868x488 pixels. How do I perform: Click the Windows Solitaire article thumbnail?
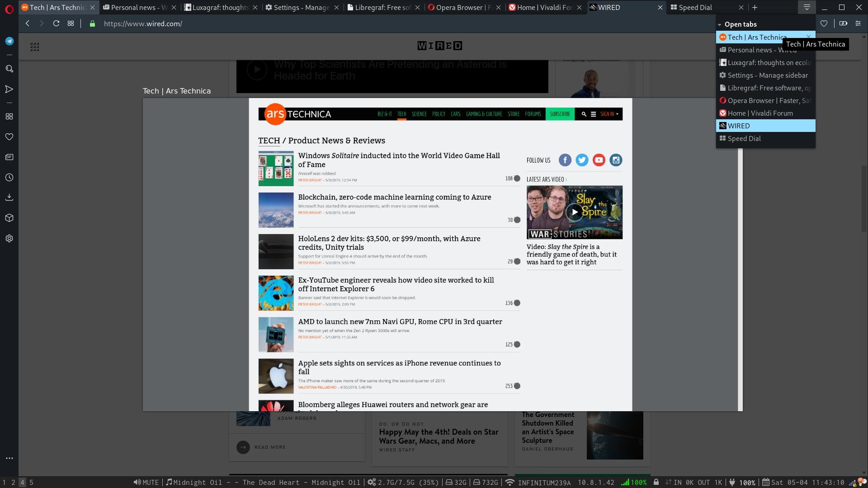[x=275, y=168]
